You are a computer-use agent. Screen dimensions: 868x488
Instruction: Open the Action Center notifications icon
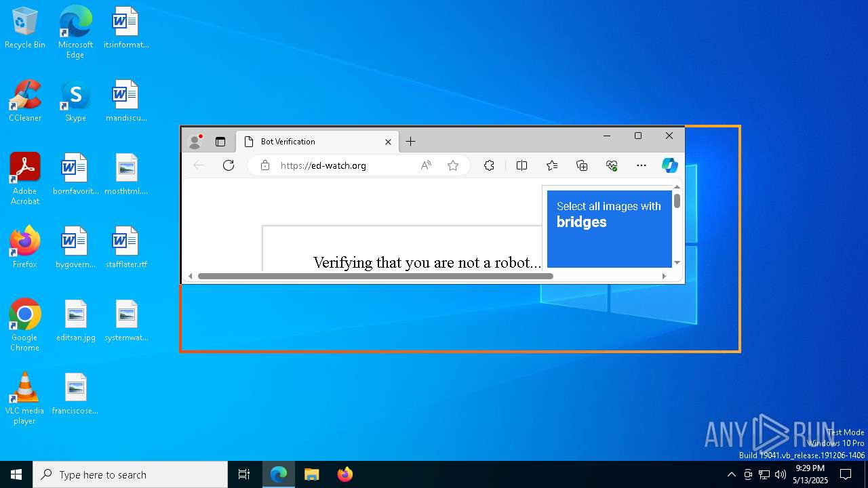[846, 474]
